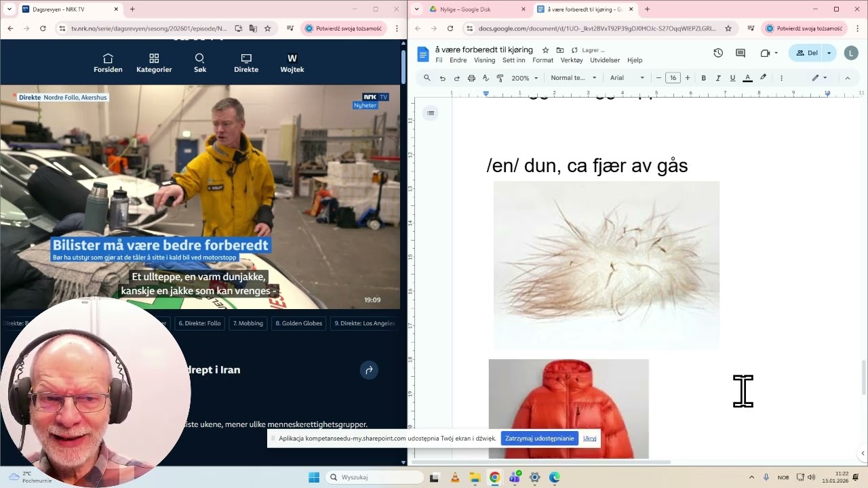Image resolution: width=868 pixels, height=488 pixels.
Task: Jump to chapter 8. Golden Globes
Action: (x=299, y=323)
